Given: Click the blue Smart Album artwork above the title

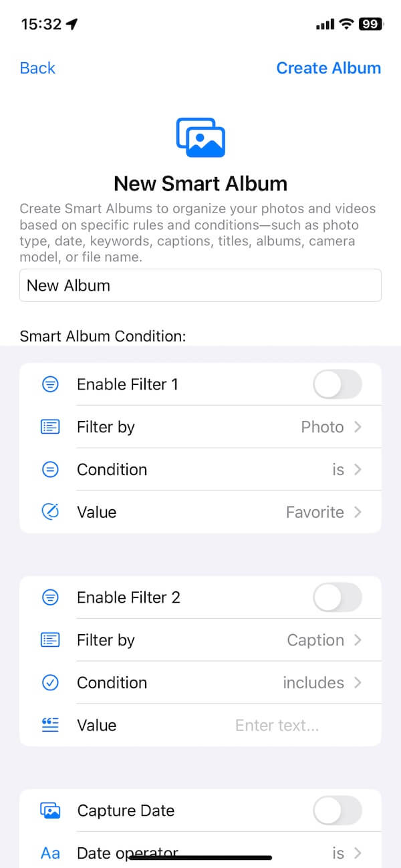Looking at the screenshot, I should click(200, 136).
